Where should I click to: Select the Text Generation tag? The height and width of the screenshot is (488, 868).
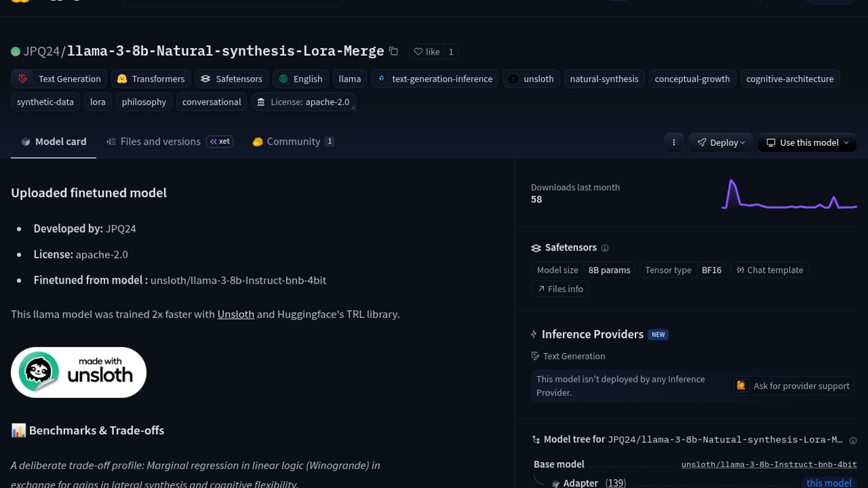tap(59, 79)
